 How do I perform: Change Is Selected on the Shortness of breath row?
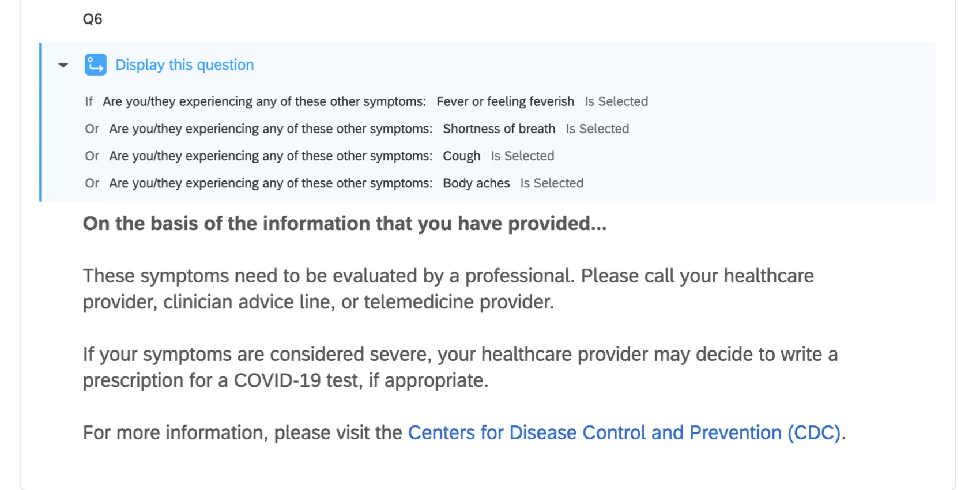point(597,129)
